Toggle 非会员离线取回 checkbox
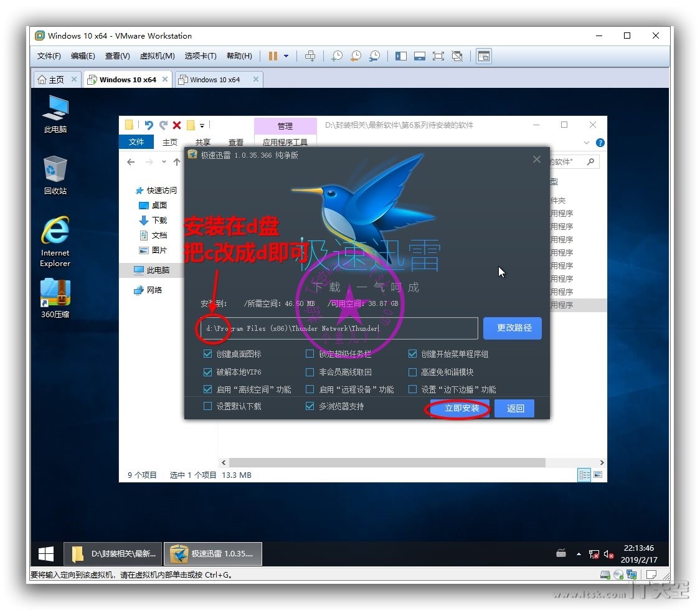 tap(310, 371)
